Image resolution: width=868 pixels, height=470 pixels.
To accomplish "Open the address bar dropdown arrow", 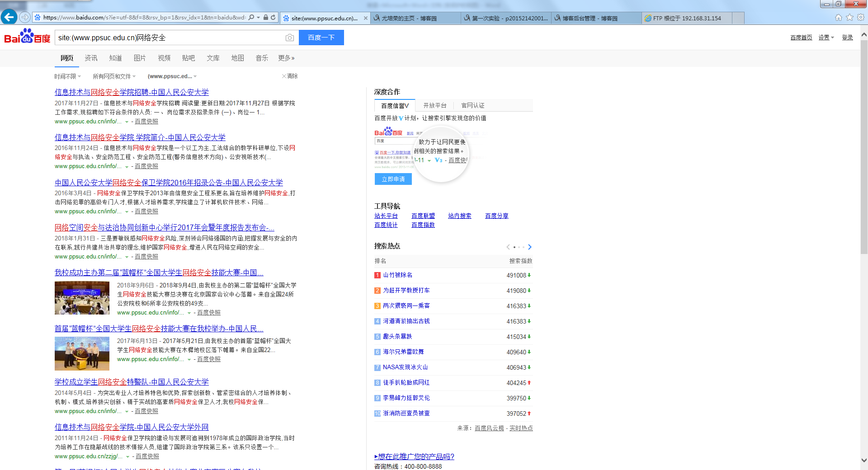I will 258,18.
